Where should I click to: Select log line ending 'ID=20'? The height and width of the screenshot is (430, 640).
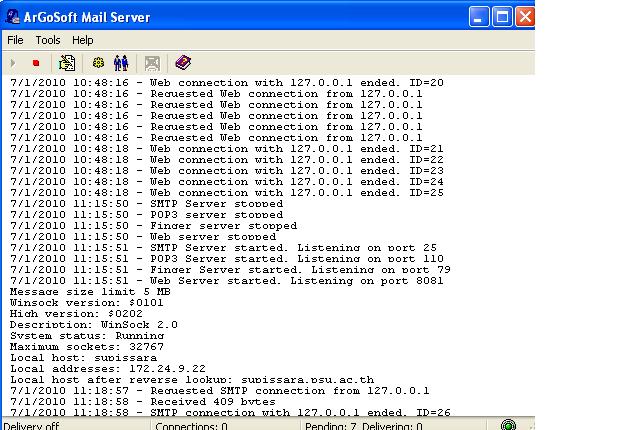coord(227,83)
